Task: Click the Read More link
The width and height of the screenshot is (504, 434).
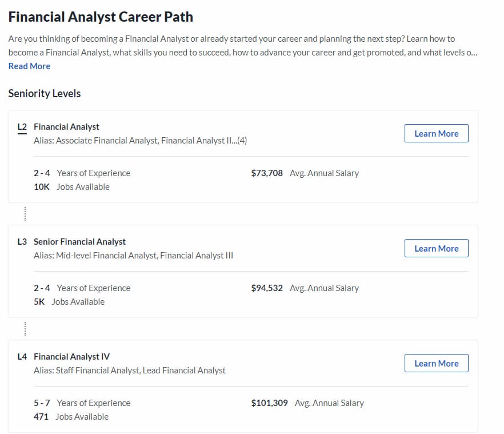Action: [x=29, y=66]
